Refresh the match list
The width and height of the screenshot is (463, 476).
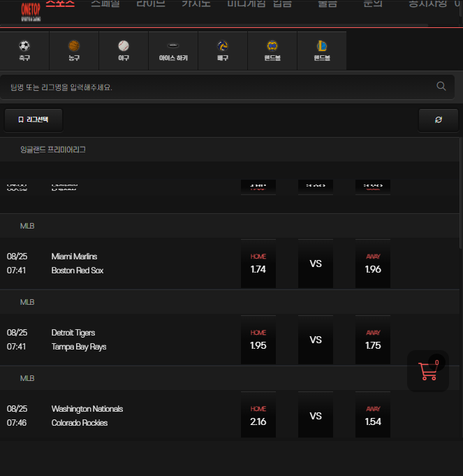tap(438, 120)
